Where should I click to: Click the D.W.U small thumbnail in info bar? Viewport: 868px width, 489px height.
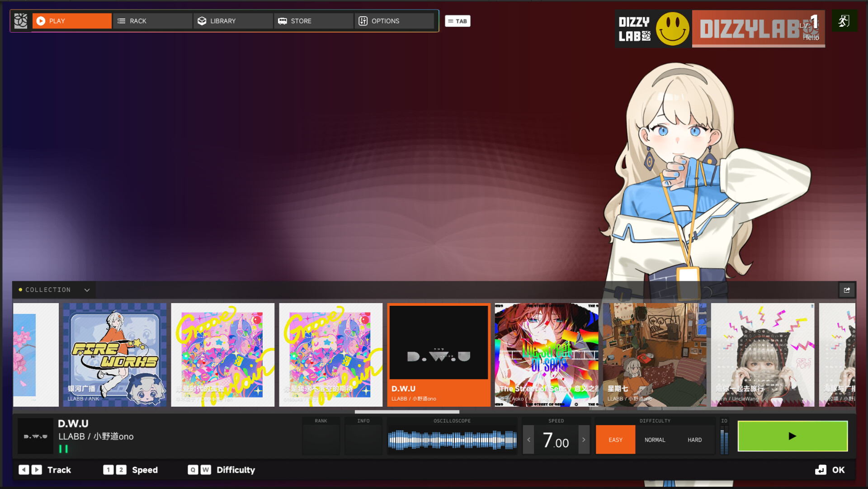tap(35, 436)
